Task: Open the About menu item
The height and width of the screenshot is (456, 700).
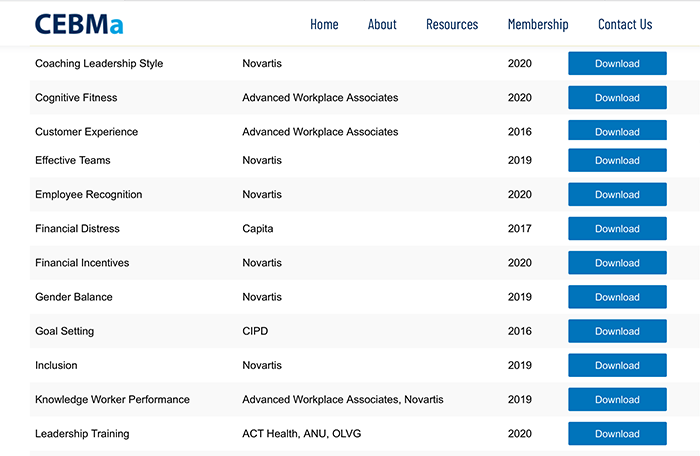Action: [x=382, y=24]
